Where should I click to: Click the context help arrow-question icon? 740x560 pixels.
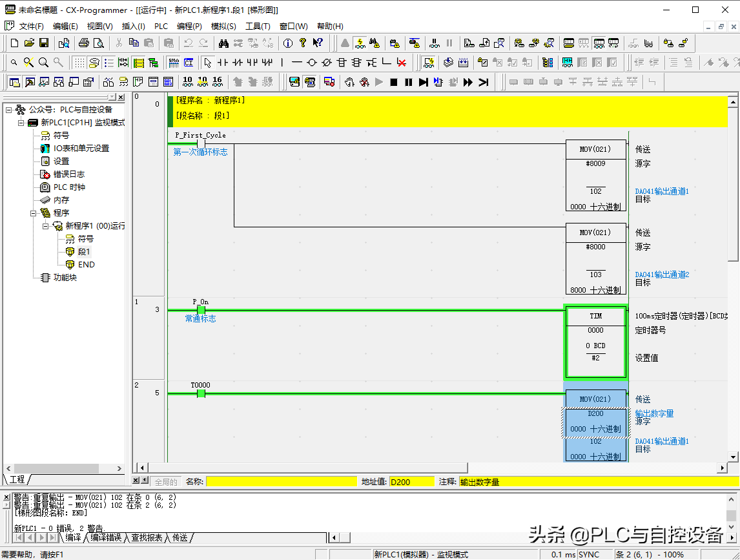click(x=318, y=43)
